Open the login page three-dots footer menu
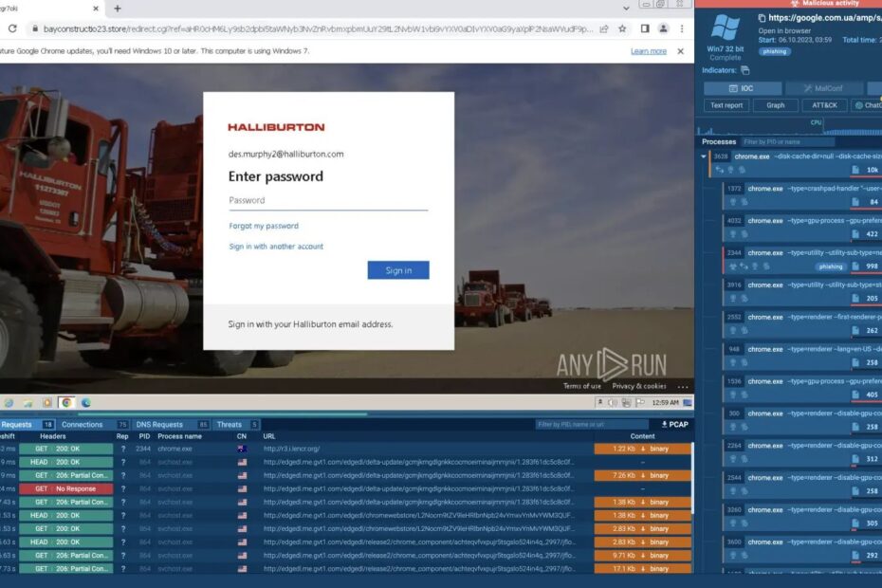 tap(682, 387)
